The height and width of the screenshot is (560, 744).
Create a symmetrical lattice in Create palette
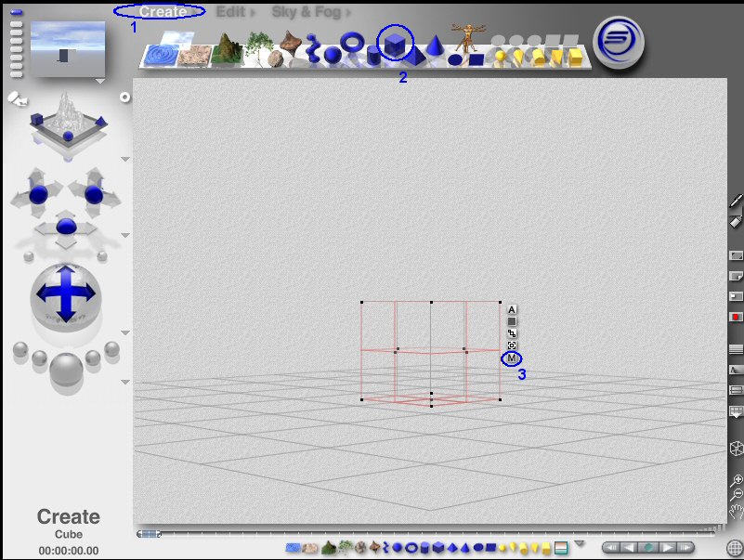tap(291, 42)
